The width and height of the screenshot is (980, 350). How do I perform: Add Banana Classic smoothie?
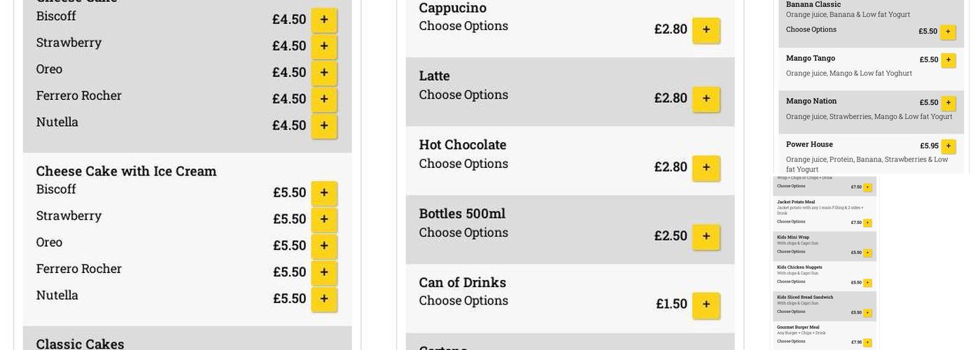[x=948, y=32]
